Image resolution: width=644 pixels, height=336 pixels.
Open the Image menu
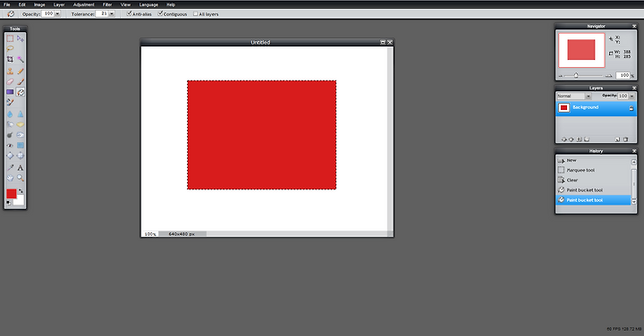[x=39, y=4]
